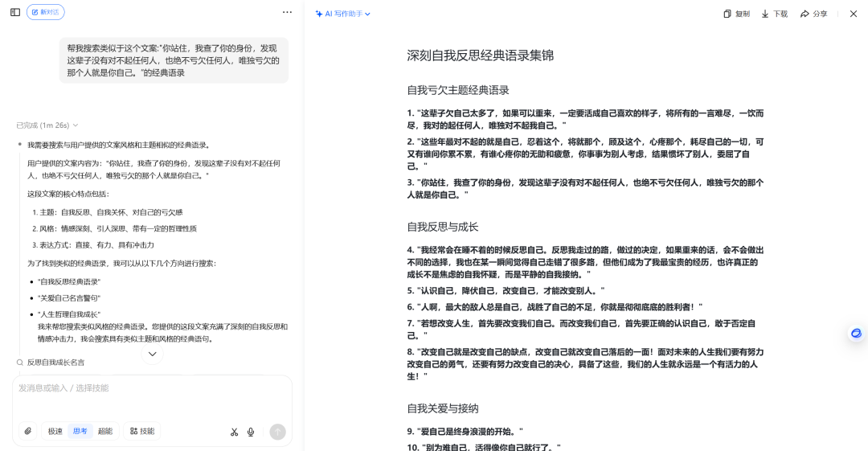The width and height of the screenshot is (868, 451).
Task: Click the document title 深刻自我反思经典语录集锦
Action: coord(480,55)
